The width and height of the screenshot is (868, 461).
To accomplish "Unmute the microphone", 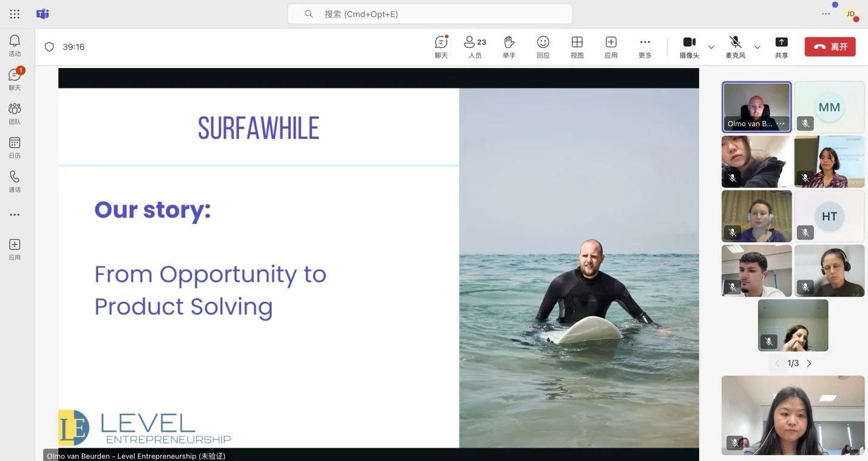I will [735, 47].
